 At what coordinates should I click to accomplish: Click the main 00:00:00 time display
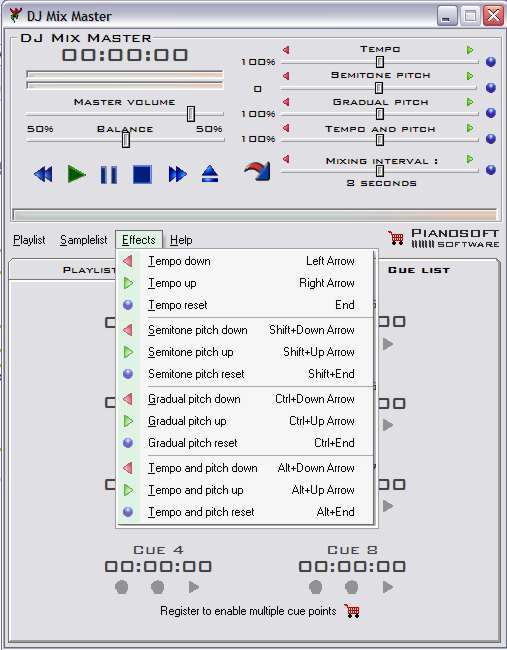125,55
